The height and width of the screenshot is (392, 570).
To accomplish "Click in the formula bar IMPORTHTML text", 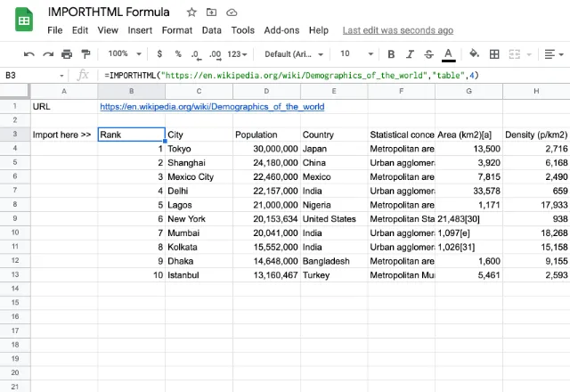I will pos(291,75).
